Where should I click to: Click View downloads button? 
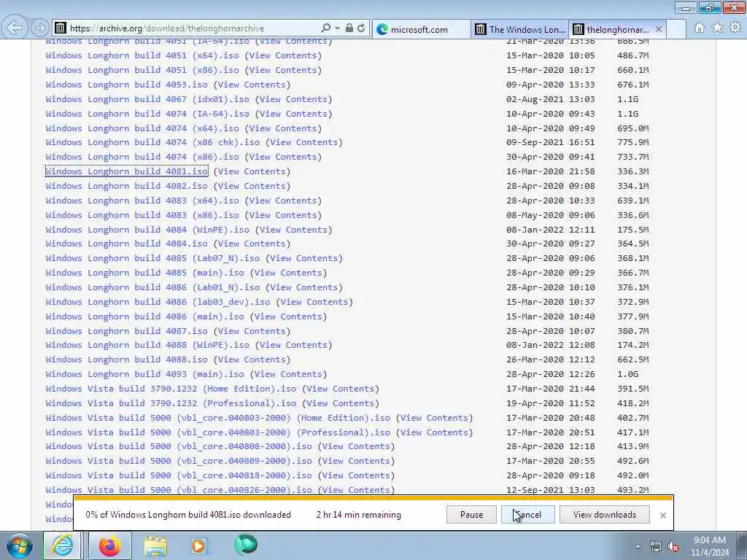(604, 515)
